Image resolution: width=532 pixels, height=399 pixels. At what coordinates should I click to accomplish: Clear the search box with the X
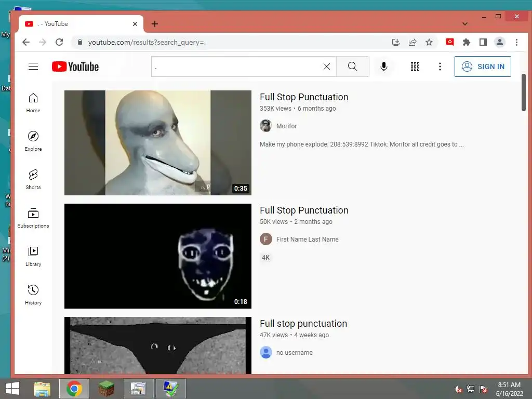point(327,66)
